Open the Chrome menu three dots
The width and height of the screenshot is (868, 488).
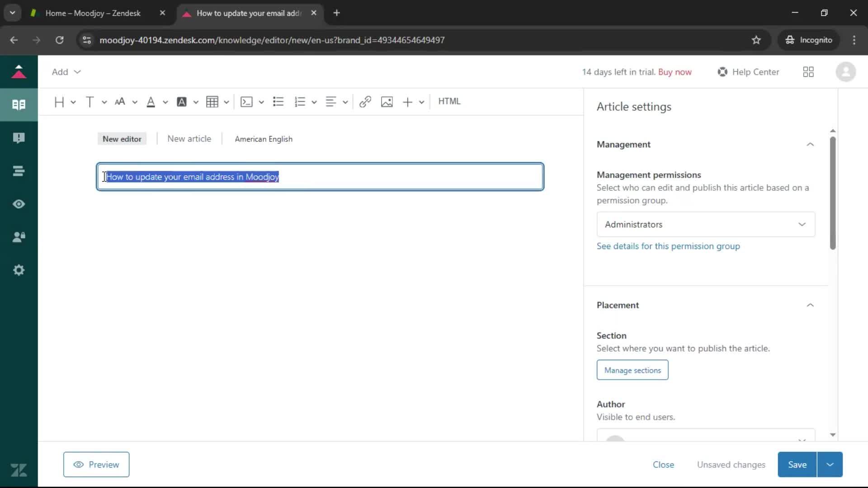pyautogui.click(x=854, y=40)
